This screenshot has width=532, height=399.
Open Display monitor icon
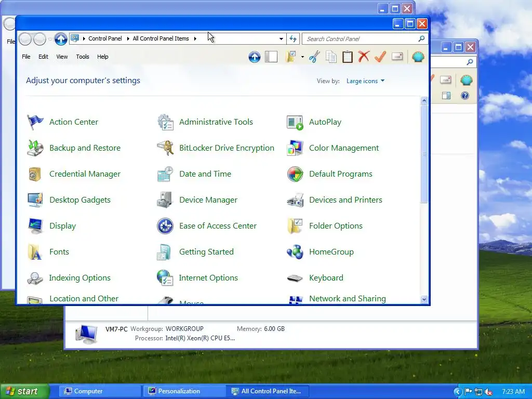35,226
